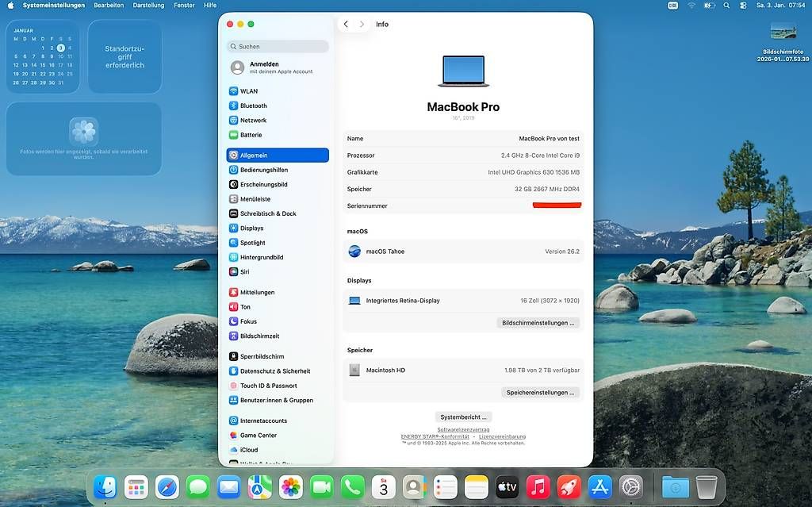The image size is (812, 507).
Task: Select Displays in the sidebar
Action: tap(278, 228)
